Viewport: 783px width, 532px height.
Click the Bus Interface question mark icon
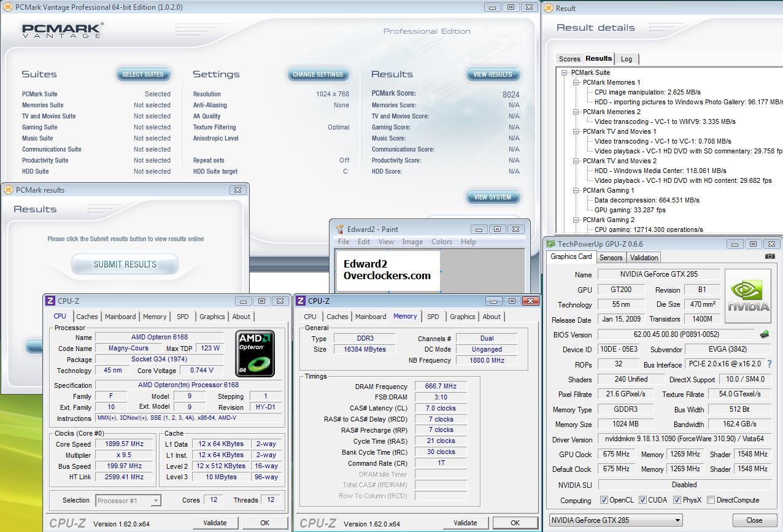click(769, 364)
